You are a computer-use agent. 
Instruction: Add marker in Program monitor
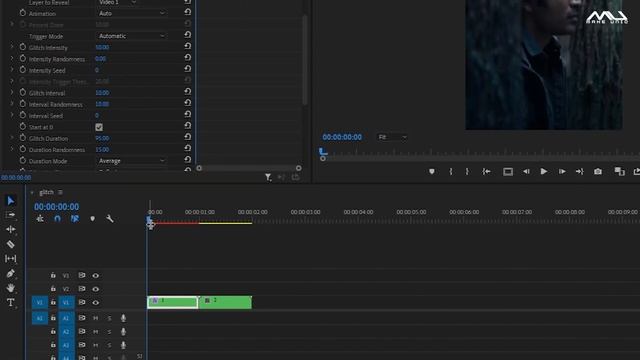(432, 172)
